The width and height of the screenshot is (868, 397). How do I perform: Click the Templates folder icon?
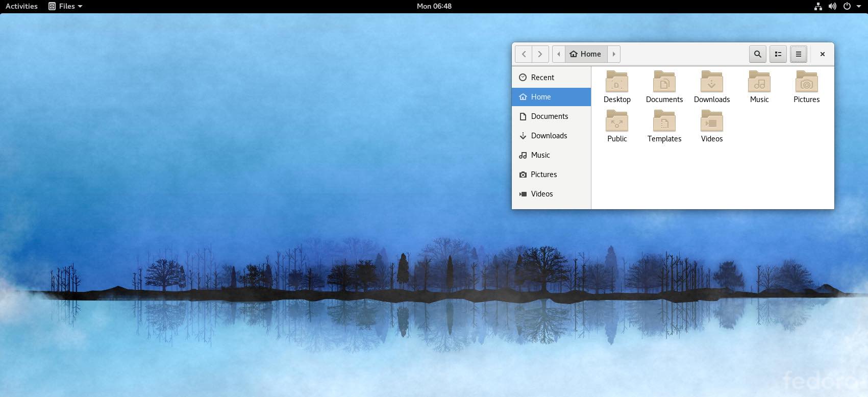pyautogui.click(x=664, y=121)
